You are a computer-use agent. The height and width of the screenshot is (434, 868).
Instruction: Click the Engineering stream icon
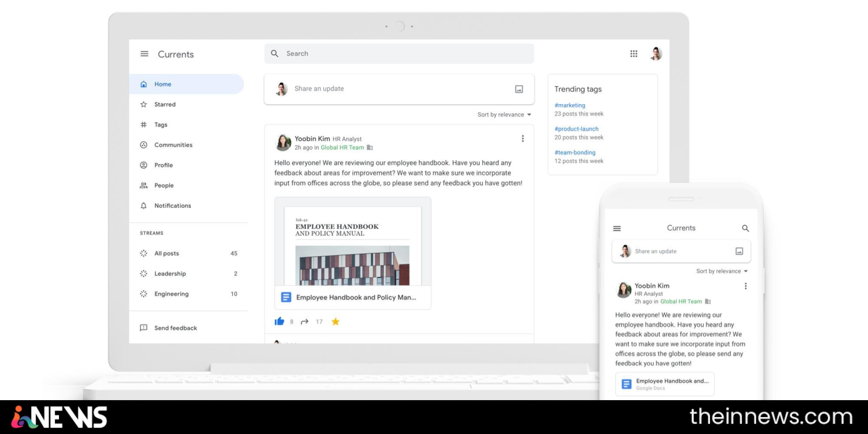coord(144,294)
